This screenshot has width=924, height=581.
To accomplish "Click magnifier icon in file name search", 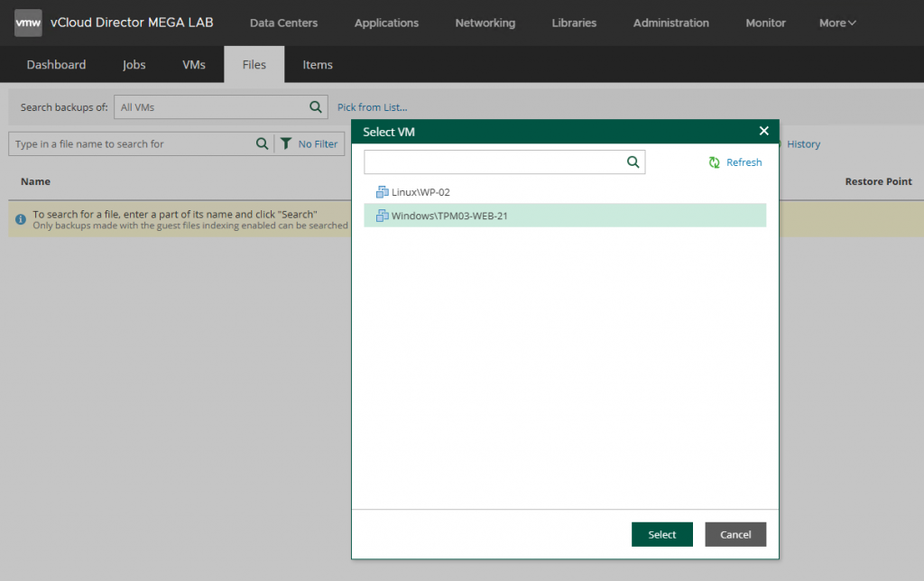I will pyautogui.click(x=263, y=143).
